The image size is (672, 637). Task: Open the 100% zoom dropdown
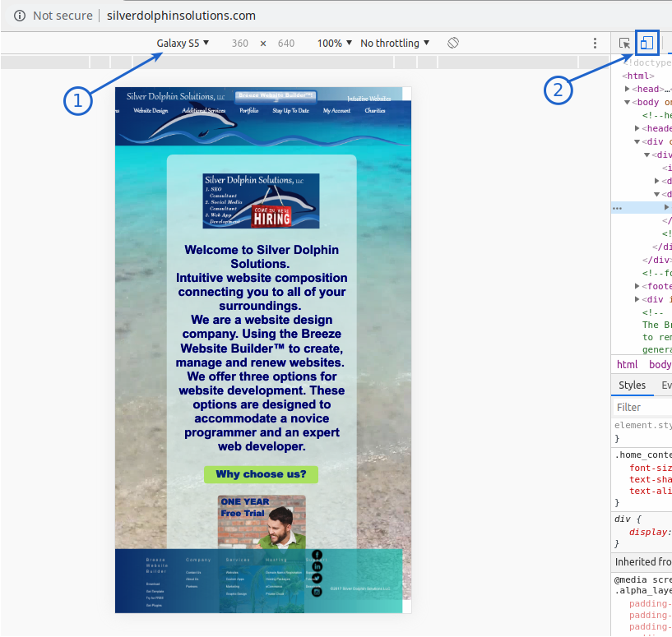tap(334, 44)
